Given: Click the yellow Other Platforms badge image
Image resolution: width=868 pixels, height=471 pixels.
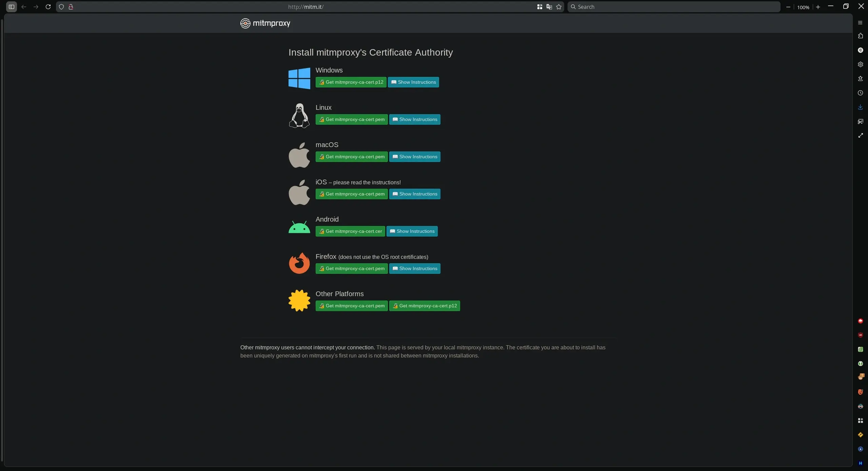Looking at the screenshot, I should [299, 301].
